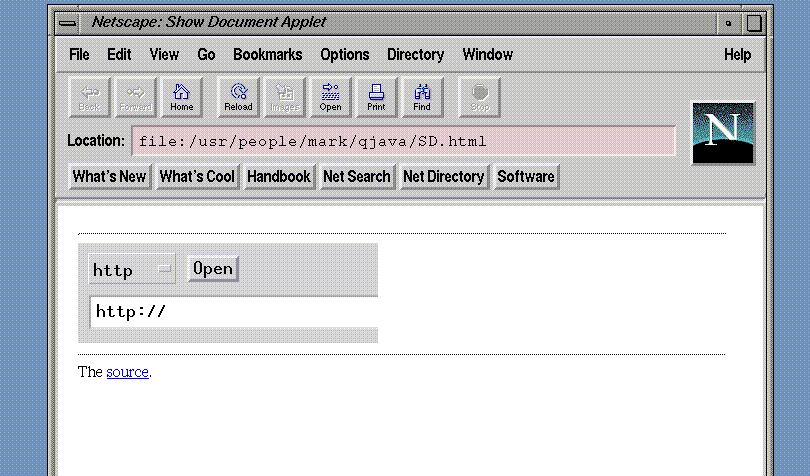Click the applet's Open button
Viewport: 810px width, 476px height.
coord(213,269)
